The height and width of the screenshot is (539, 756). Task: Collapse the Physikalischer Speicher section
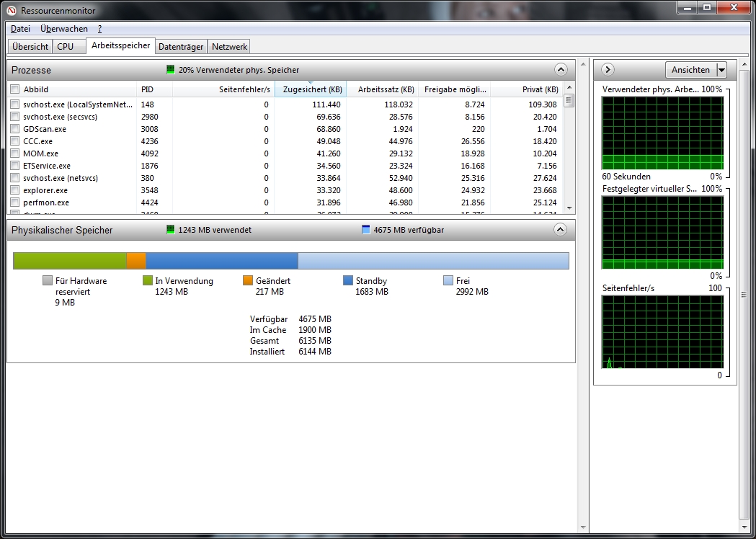[560, 229]
